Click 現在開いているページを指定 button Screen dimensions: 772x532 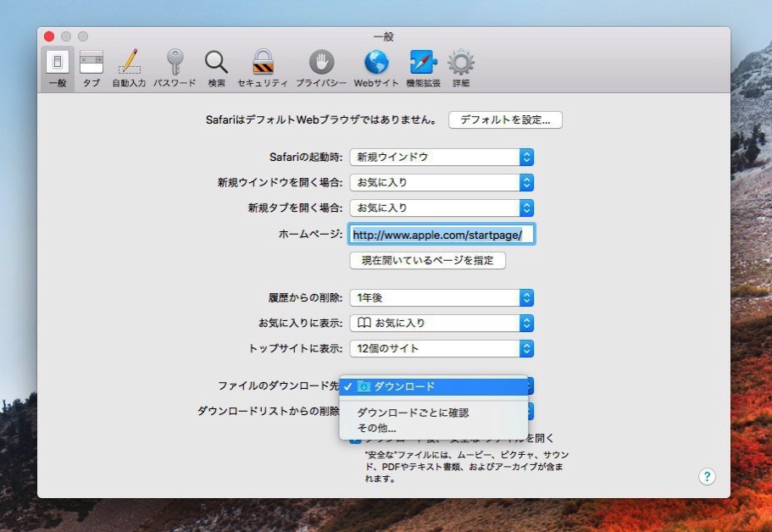427,260
